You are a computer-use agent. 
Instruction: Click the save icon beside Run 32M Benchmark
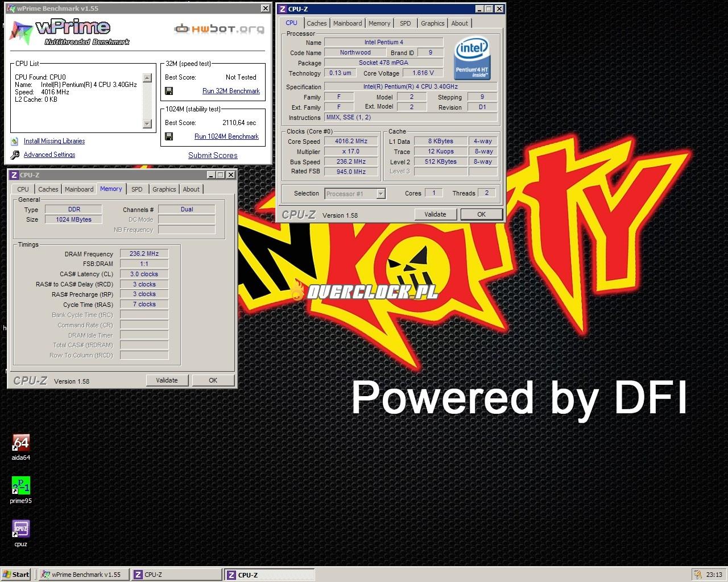(x=169, y=91)
